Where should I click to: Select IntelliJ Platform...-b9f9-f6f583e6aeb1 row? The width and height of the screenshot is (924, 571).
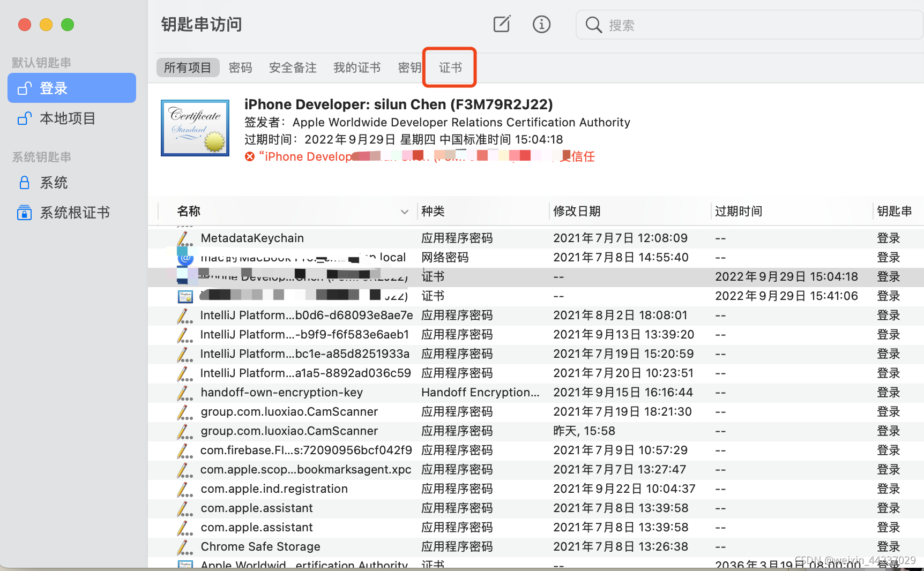pos(536,334)
